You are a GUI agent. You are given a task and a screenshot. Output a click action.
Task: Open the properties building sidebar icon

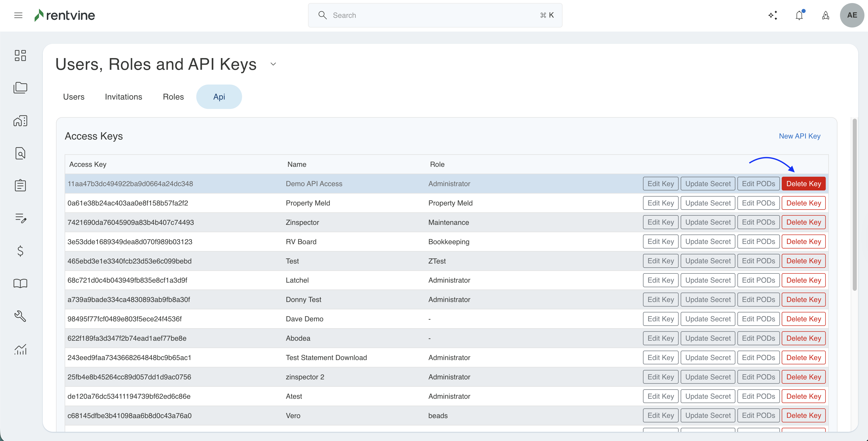pos(20,121)
